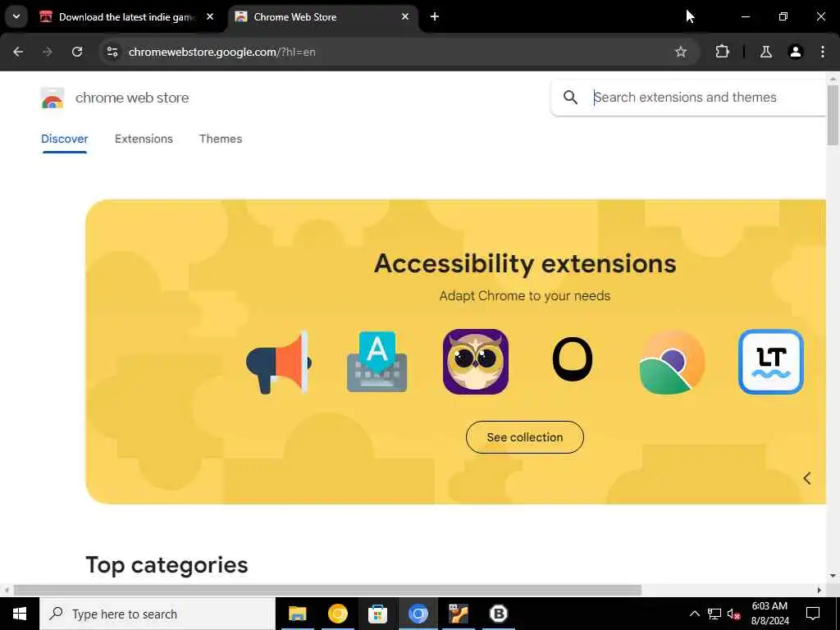Switch to the Download the latest indie games tab
This screenshot has width=840, height=630.
coord(127,17)
